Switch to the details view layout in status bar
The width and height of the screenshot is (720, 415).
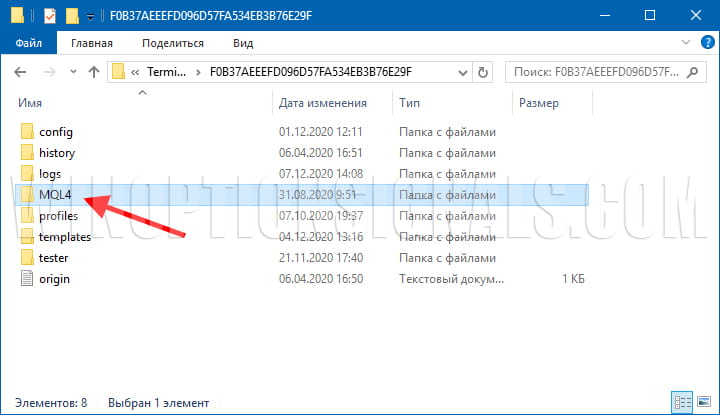click(682, 402)
